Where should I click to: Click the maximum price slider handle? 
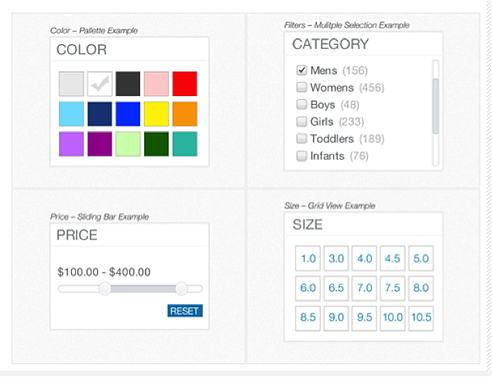182,289
